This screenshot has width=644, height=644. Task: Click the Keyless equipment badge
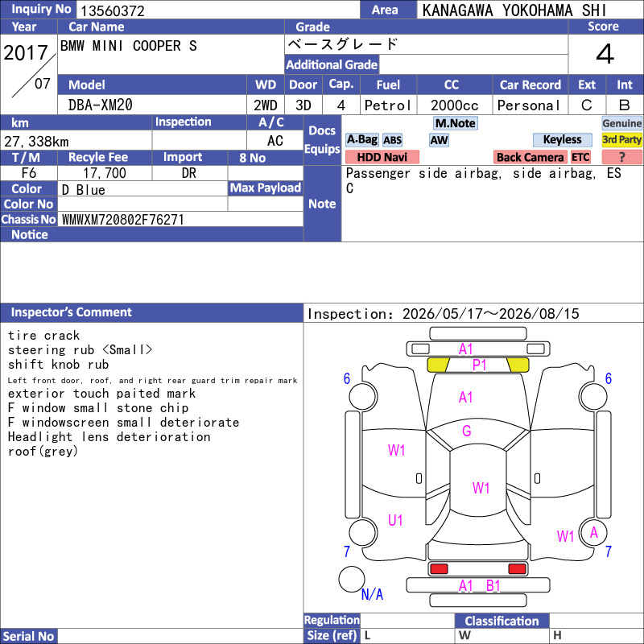pos(562,139)
